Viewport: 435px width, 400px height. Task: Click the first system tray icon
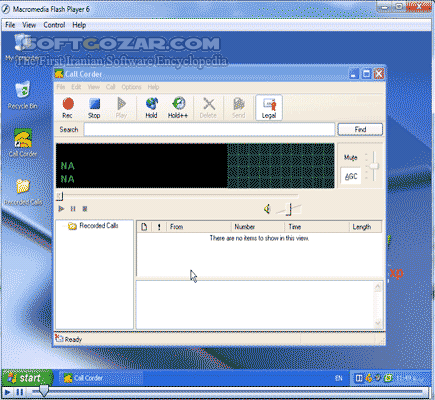(x=359, y=378)
